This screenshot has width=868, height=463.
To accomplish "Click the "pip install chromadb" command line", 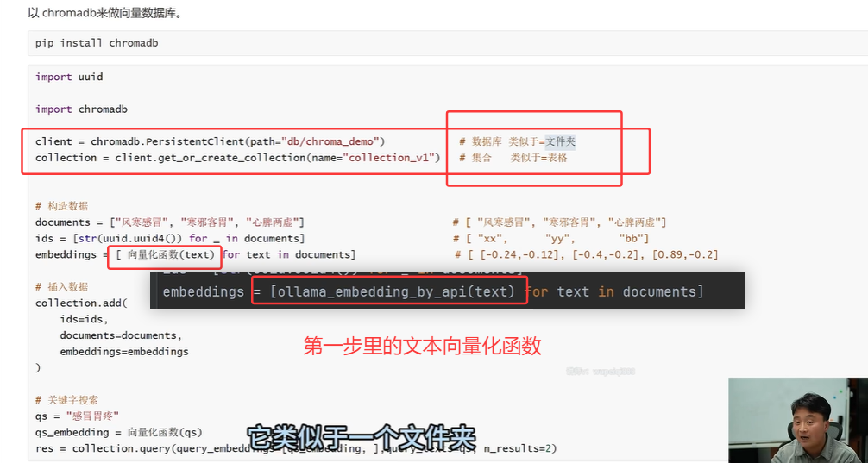I will point(97,43).
